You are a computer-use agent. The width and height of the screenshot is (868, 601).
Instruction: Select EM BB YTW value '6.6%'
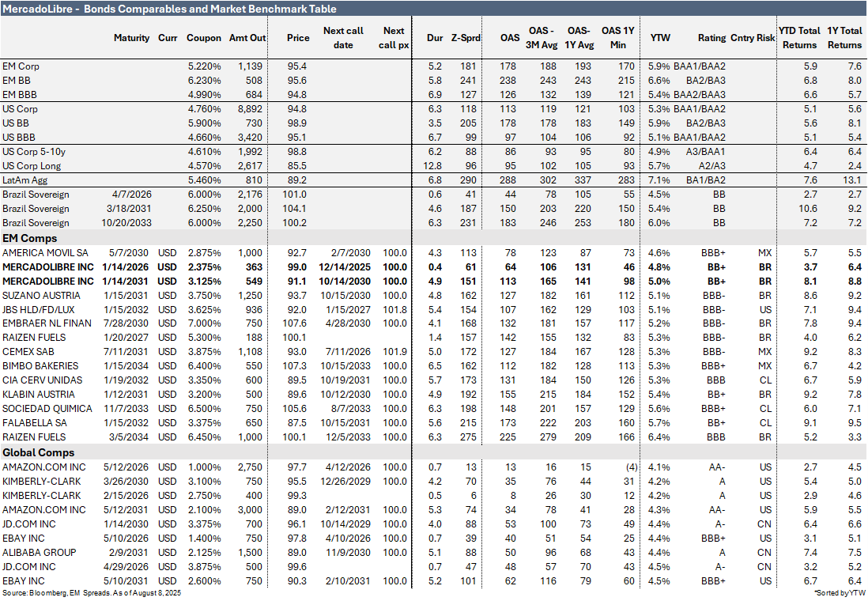click(659, 81)
